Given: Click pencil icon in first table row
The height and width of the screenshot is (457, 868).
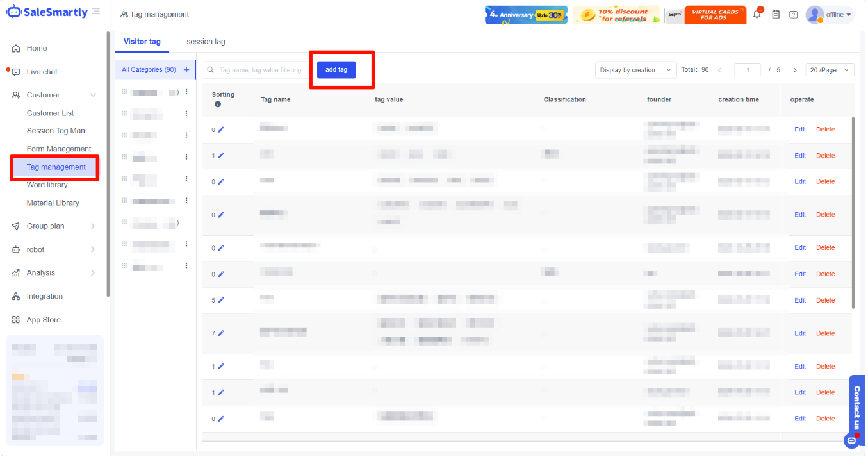Looking at the screenshot, I should (221, 129).
